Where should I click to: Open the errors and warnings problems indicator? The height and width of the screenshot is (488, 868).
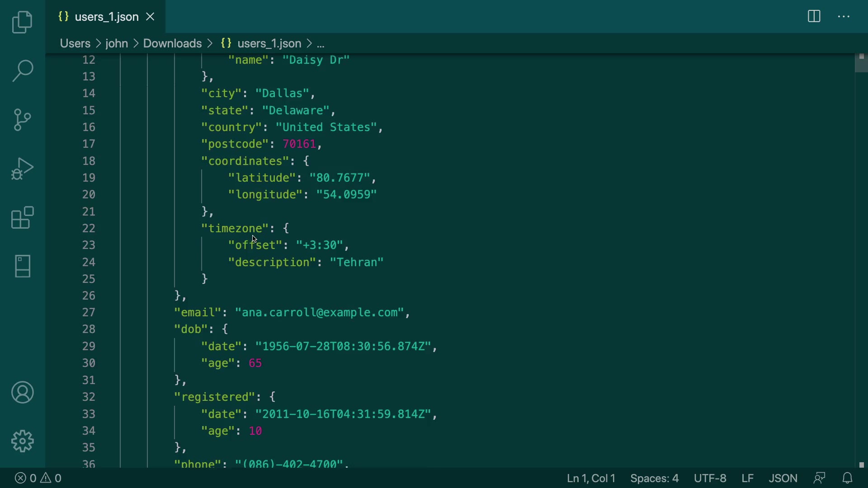[x=38, y=478]
